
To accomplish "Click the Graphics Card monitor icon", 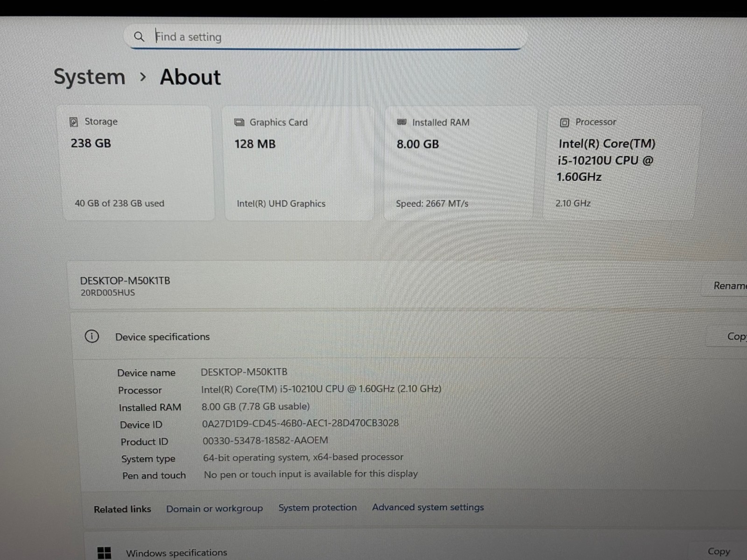I will coord(239,122).
